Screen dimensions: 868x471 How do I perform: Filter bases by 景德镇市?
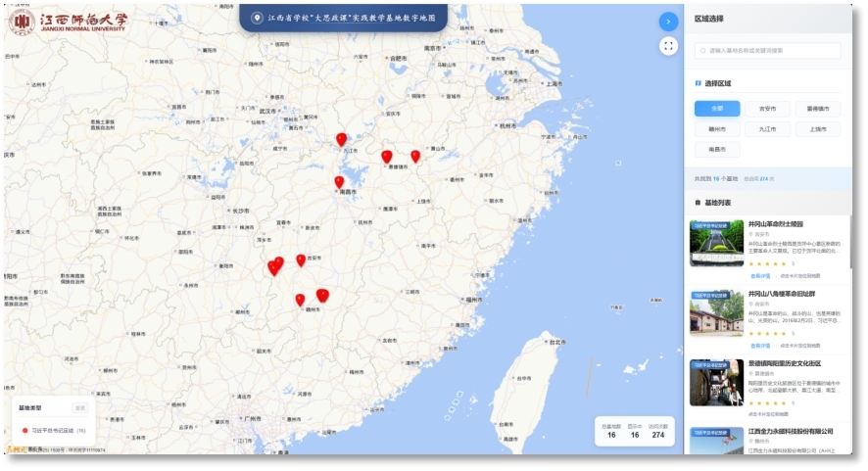point(817,109)
